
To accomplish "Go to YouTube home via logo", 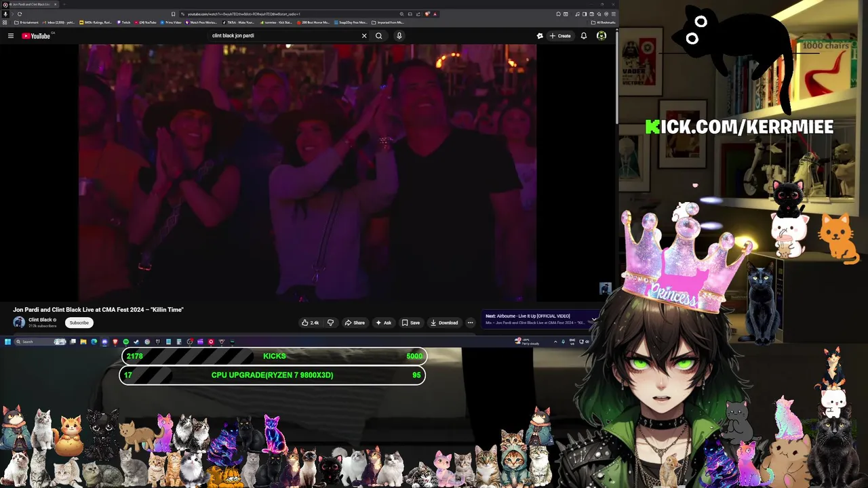I will tap(36, 36).
